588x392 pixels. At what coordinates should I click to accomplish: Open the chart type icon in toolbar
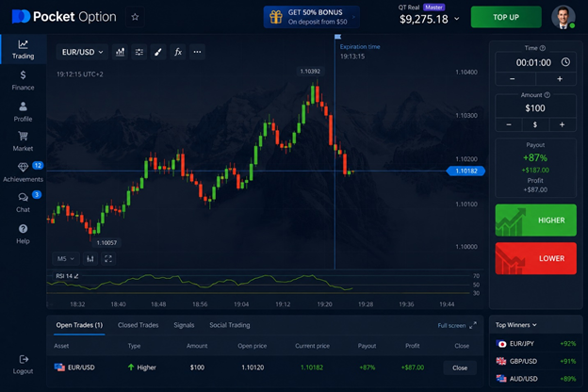(120, 52)
